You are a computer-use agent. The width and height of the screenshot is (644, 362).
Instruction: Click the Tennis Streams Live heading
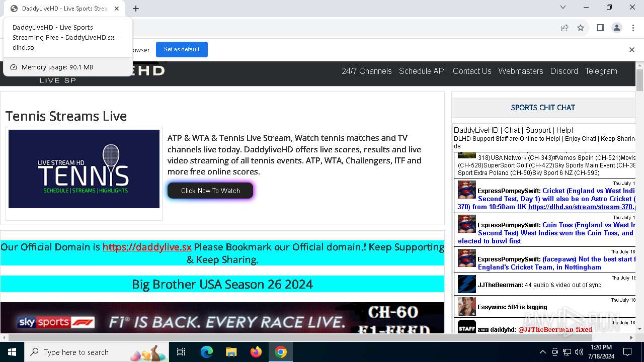[66, 116]
